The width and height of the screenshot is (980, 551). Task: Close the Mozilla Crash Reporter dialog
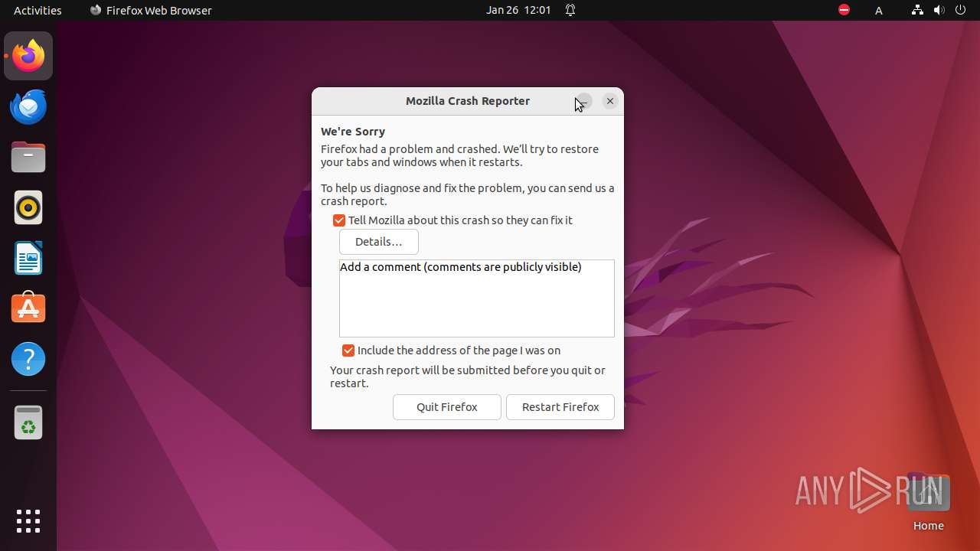point(610,101)
